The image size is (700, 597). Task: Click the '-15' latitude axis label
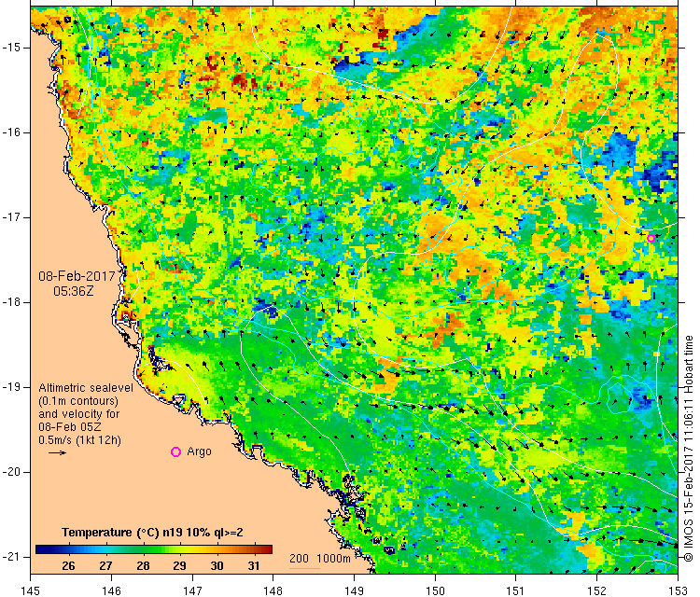[x=12, y=48]
